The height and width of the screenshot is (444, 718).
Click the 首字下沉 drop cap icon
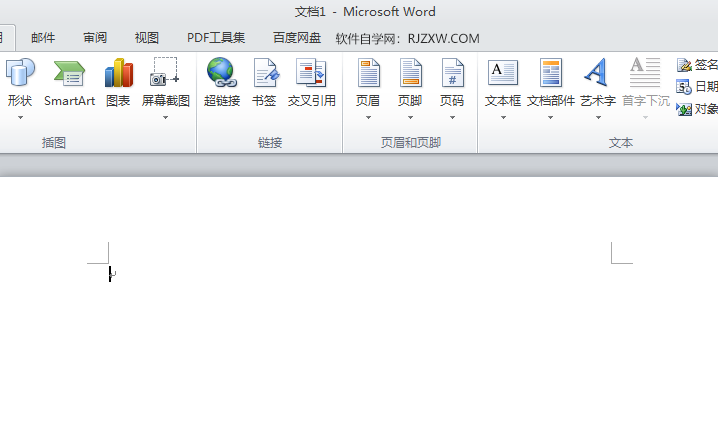click(x=645, y=72)
